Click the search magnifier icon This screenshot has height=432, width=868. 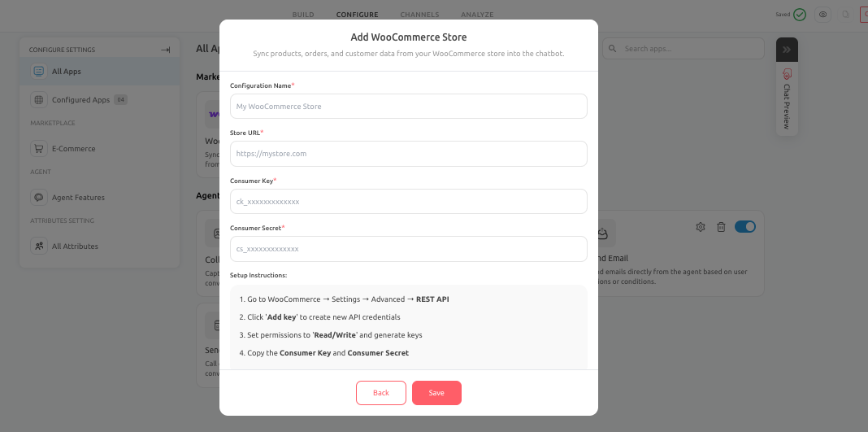pyautogui.click(x=612, y=49)
